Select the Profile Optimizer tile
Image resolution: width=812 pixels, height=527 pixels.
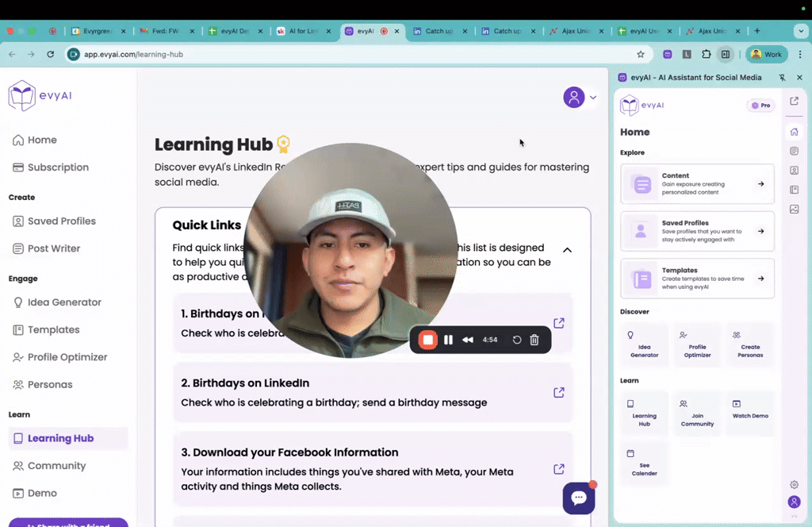(x=697, y=344)
